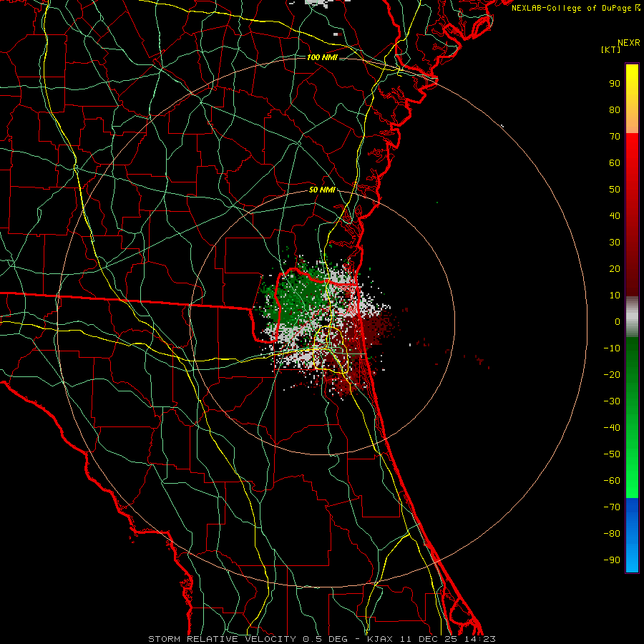The image size is (644, 644).
Task: Click the NEXLAB-College of DuPage credit text
Action: 572,8
